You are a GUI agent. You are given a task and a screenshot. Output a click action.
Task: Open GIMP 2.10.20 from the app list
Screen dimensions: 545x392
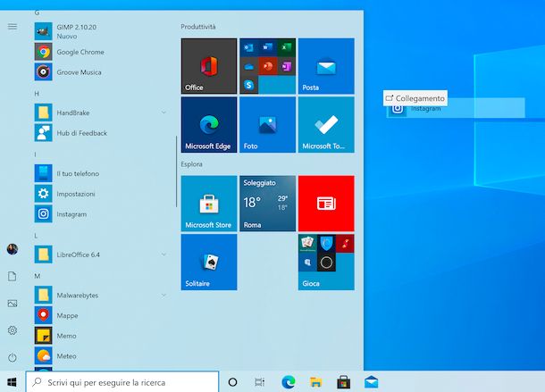coord(101,31)
